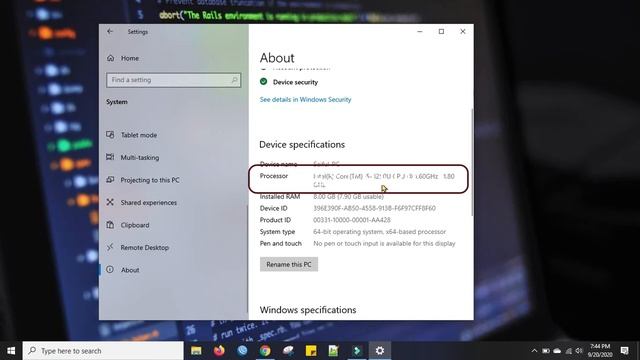640x360 pixels.
Task: Open the green notepad app on taskbar
Action: 333,351
